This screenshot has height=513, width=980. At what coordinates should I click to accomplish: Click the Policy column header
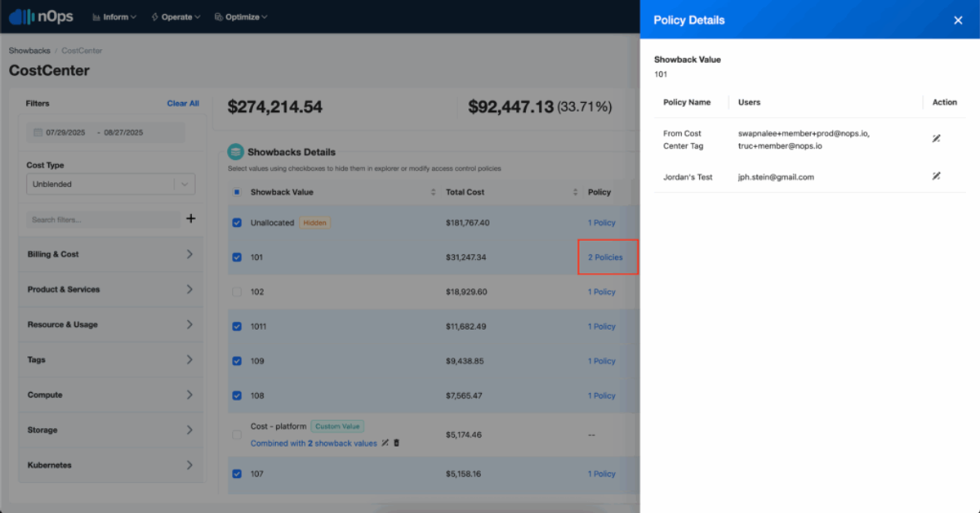coord(599,193)
